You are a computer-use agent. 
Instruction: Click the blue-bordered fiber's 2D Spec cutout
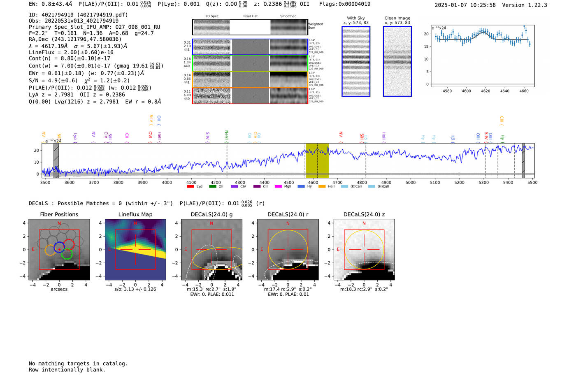[x=212, y=47]
